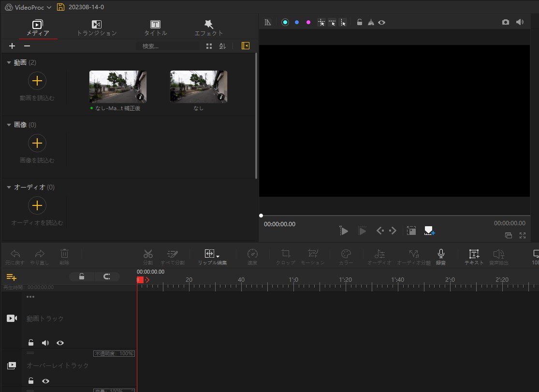The width and height of the screenshot is (539, 392).
Task: Click the preview playback progress bar
Action: [x=394, y=216]
